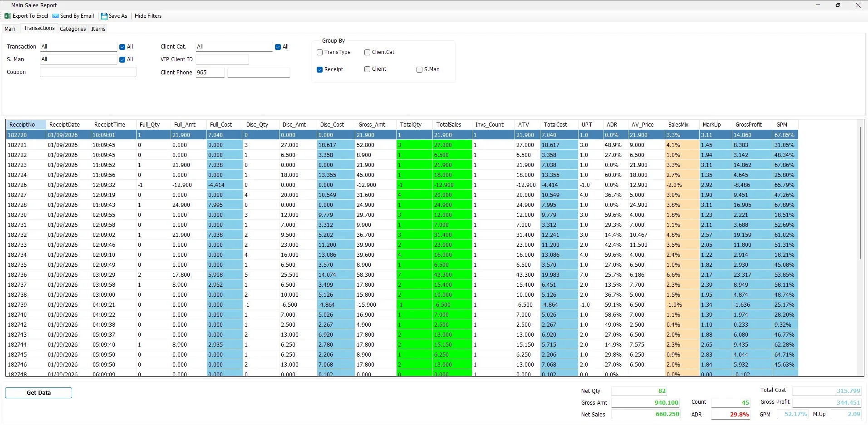Click the ATV column header
The height and width of the screenshot is (426, 868).
click(x=527, y=125)
